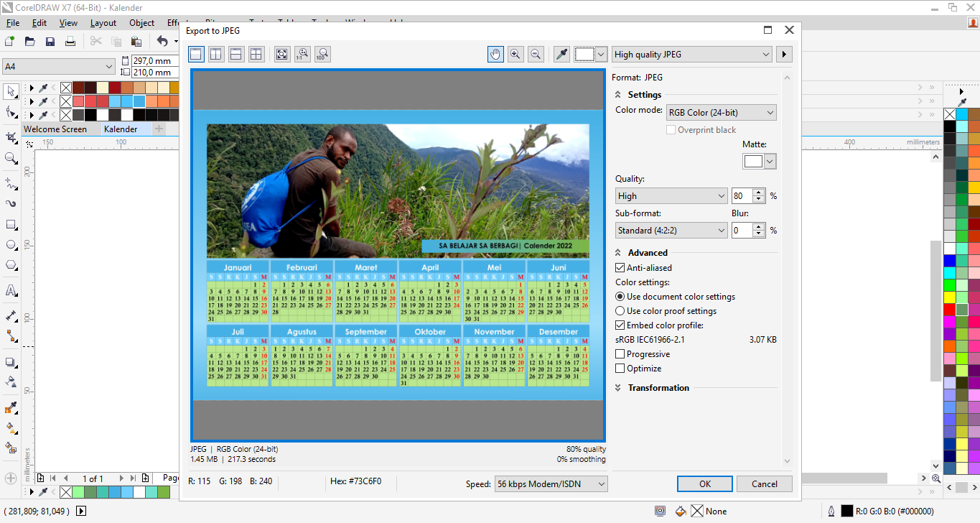Toggle the Anti-aliased checkbox
Viewport: 980px width, 523px height.
click(620, 267)
